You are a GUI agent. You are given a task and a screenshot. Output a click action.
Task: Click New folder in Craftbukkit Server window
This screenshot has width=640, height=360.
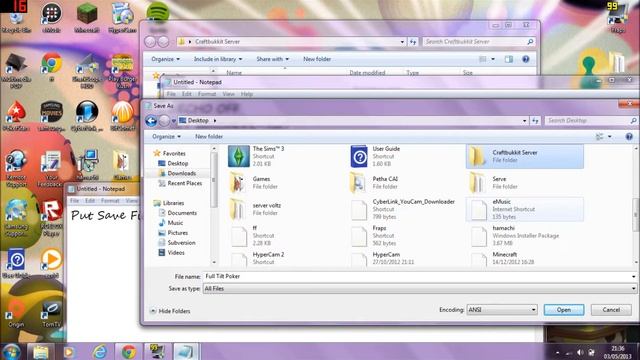tap(317, 59)
